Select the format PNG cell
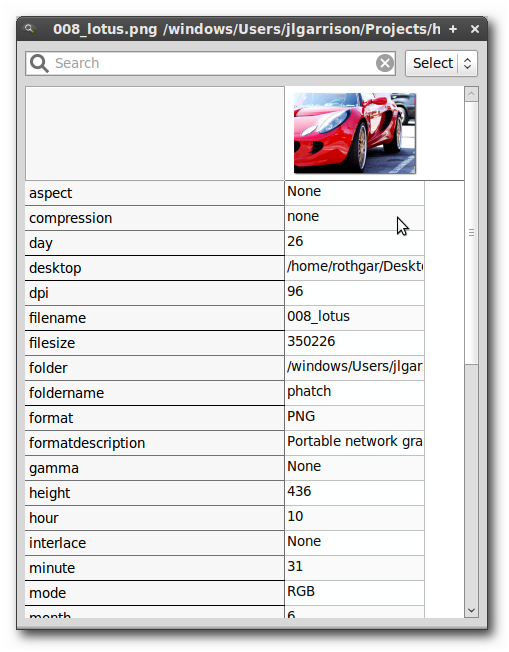Viewport: 509px width, 652px height. tap(354, 417)
